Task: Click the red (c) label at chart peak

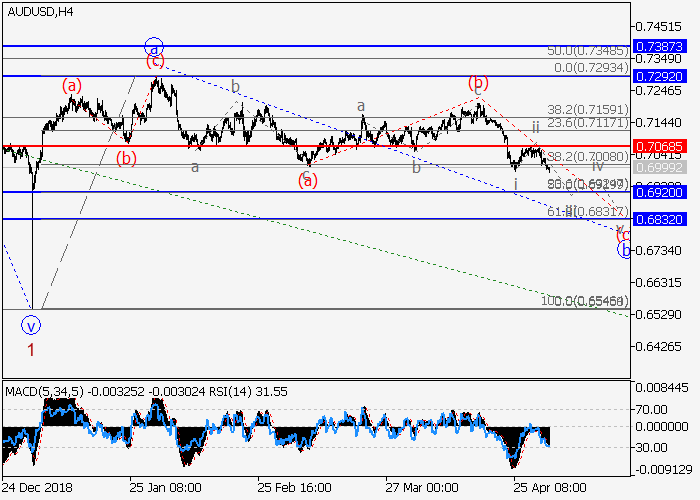Action: pyautogui.click(x=155, y=61)
